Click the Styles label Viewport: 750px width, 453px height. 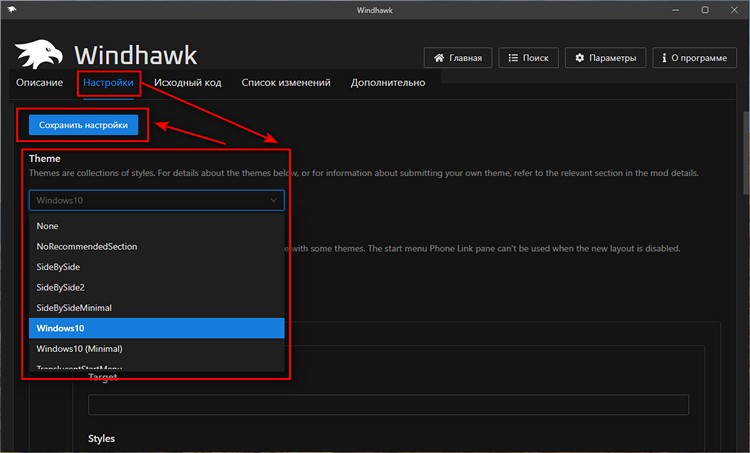tap(101, 438)
